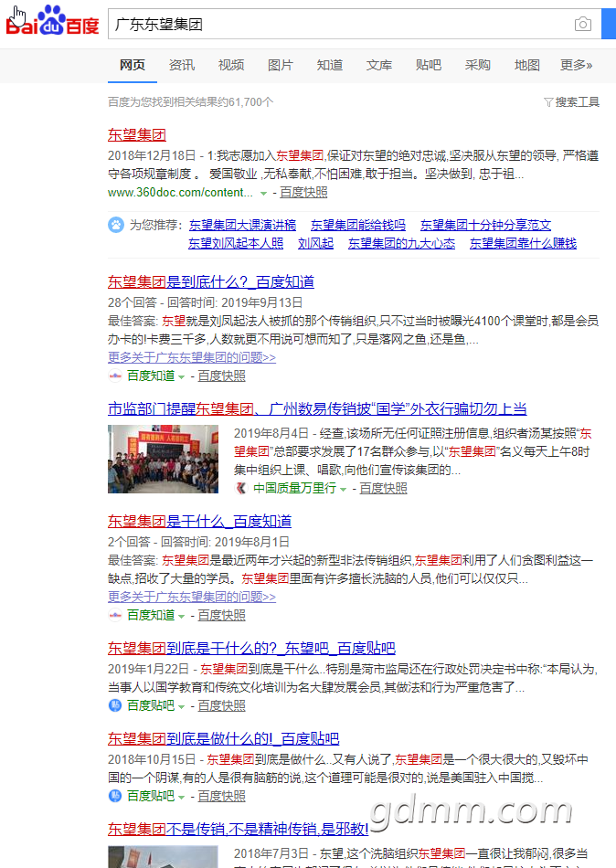Open 百度快照 under 到底是干什么的 result

(x=221, y=705)
